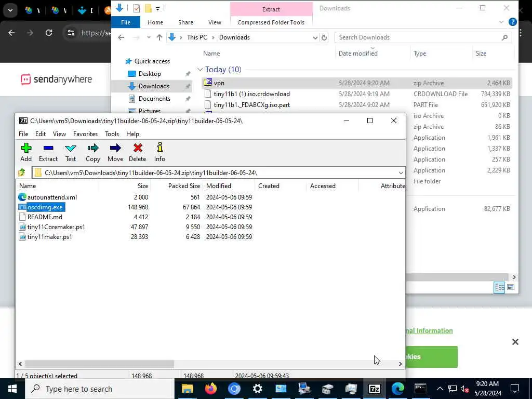The height and width of the screenshot is (399, 532).
Task: Select the vpn zip file in Downloads
Action: tap(357, 83)
